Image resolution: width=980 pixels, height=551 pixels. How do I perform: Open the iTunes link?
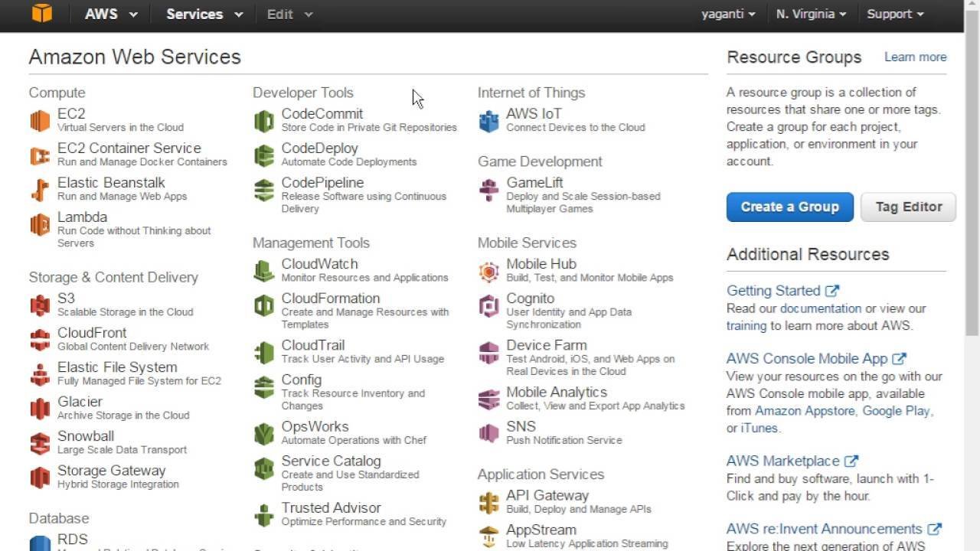pos(759,429)
